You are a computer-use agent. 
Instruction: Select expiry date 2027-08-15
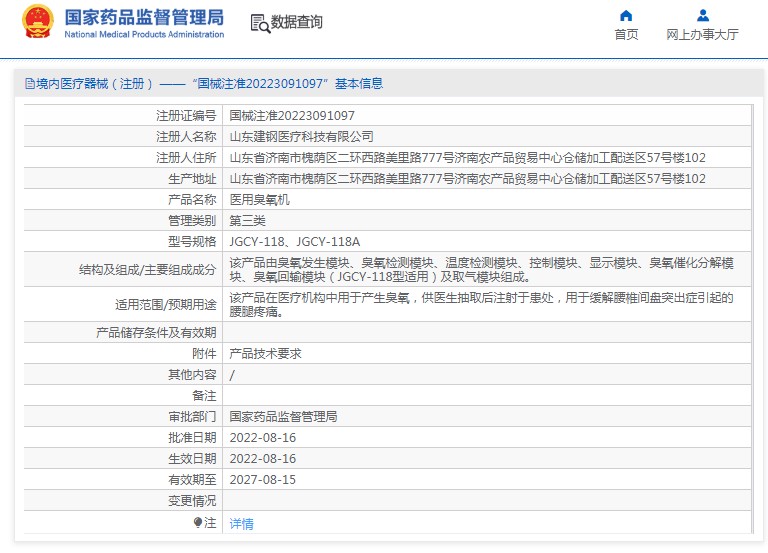click(263, 480)
